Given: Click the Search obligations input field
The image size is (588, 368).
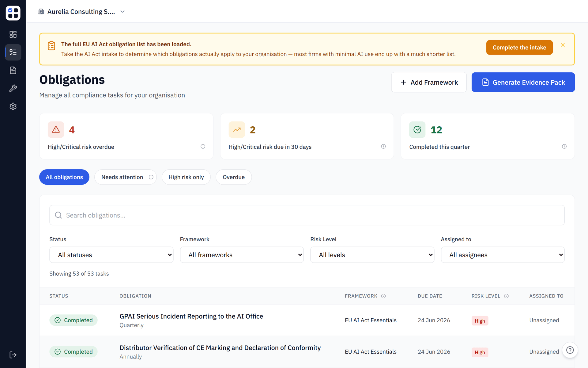Looking at the screenshot, I should (307, 215).
